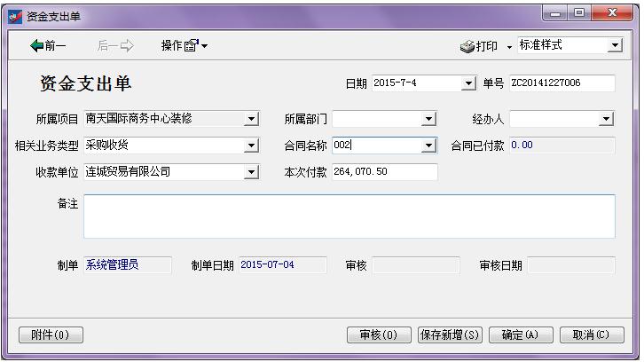Expand the 收款单位 payee dropdown
Viewport: 644px width, 362px height.
point(251,172)
